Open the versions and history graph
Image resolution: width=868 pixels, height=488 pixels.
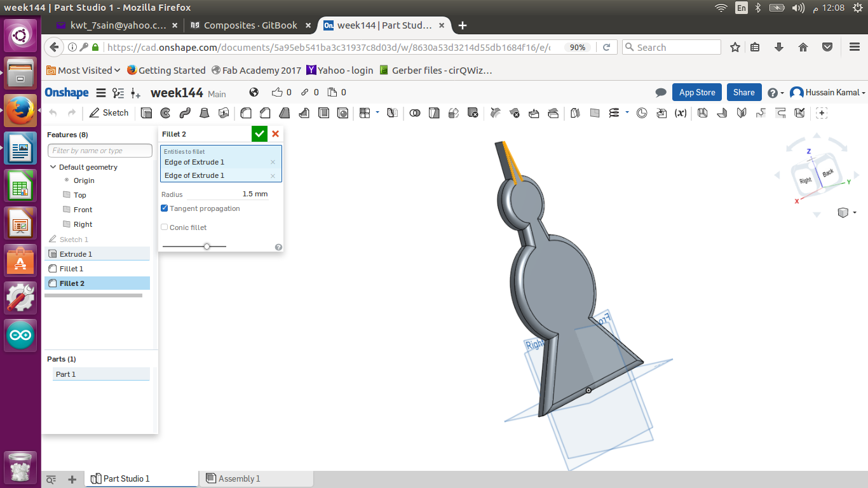(x=118, y=93)
